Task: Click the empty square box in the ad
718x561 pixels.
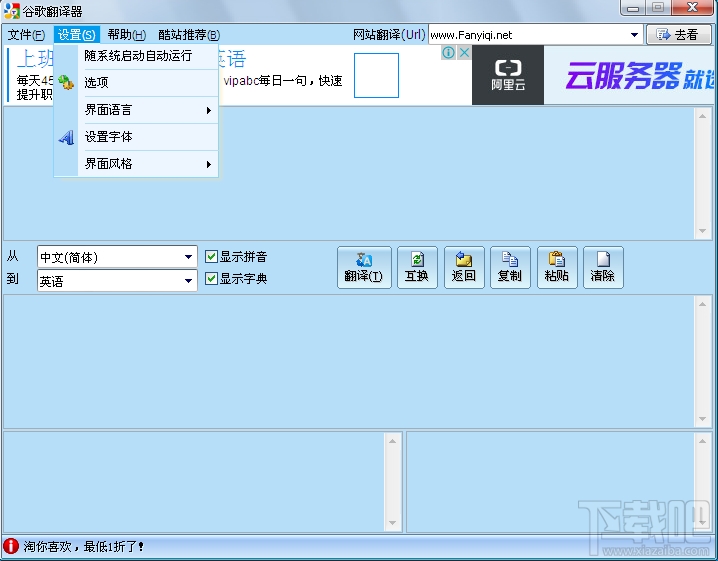Action: tap(376, 75)
